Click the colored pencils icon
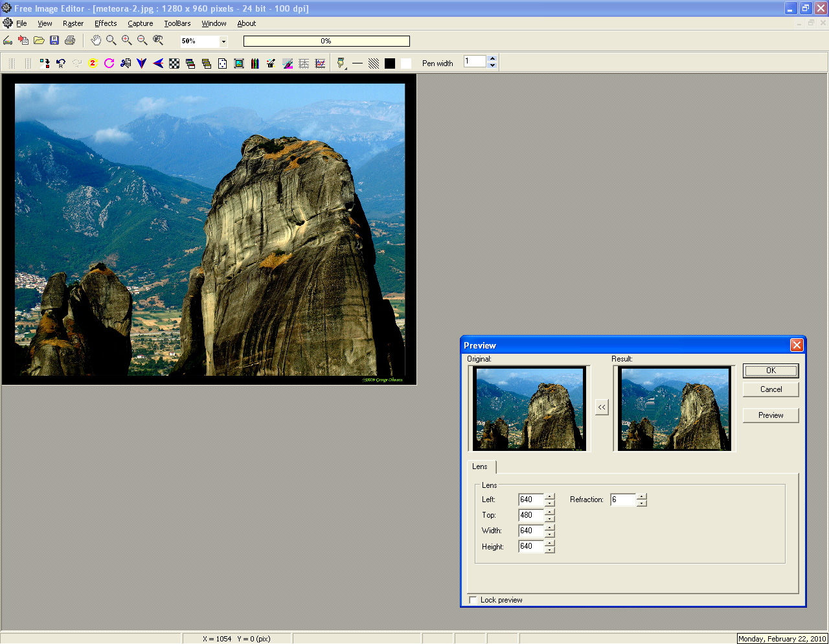 pos(255,63)
